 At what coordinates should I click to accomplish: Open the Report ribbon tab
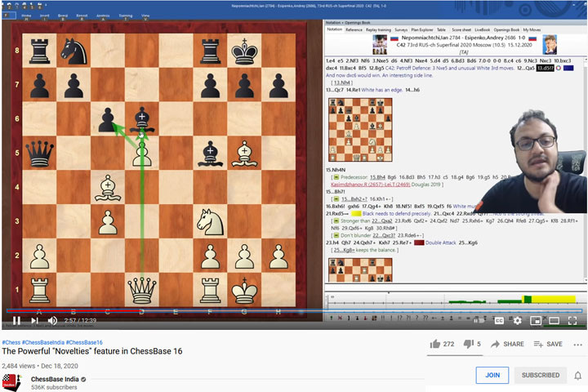(x=82, y=16)
